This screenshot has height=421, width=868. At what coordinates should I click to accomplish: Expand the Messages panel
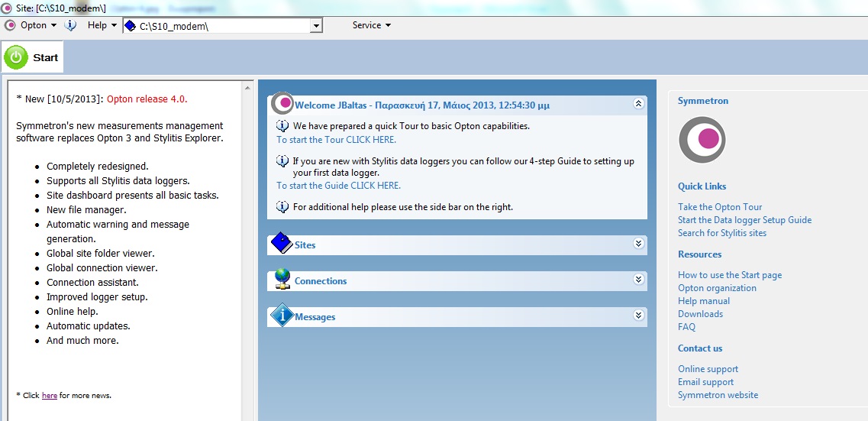pos(638,316)
